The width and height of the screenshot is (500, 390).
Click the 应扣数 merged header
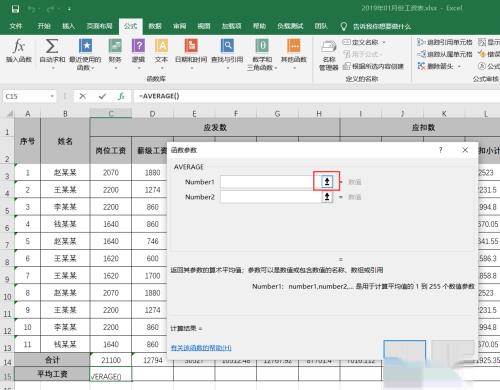click(x=423, y=127)
